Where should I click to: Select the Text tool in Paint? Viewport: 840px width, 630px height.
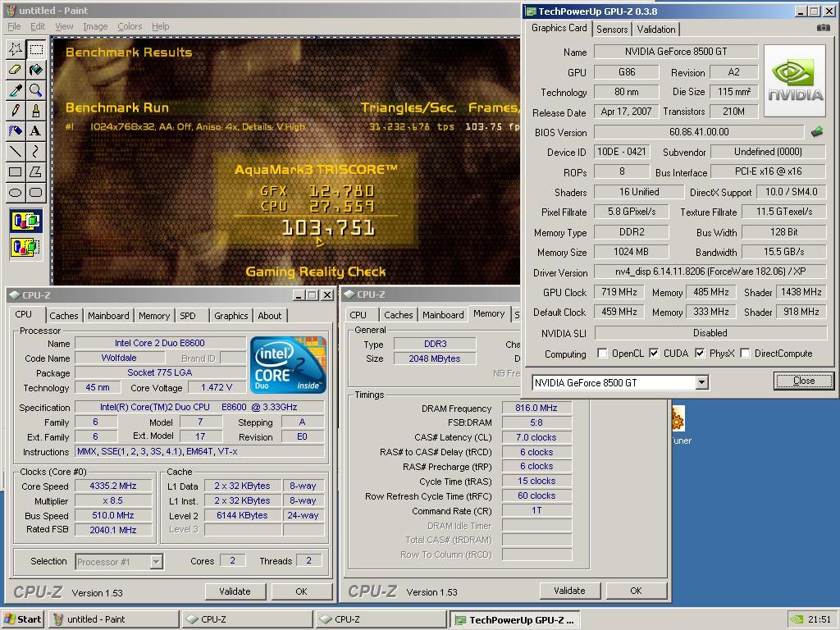point(36,131)
